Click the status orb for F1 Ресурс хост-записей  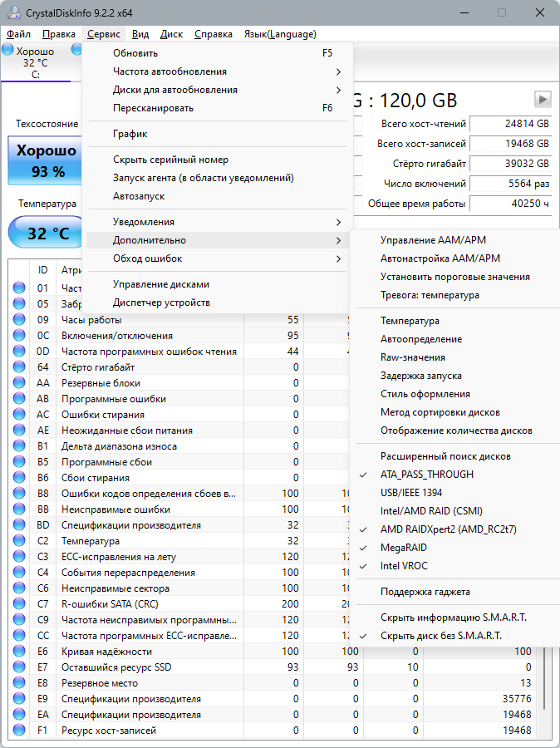pos(19,730)
